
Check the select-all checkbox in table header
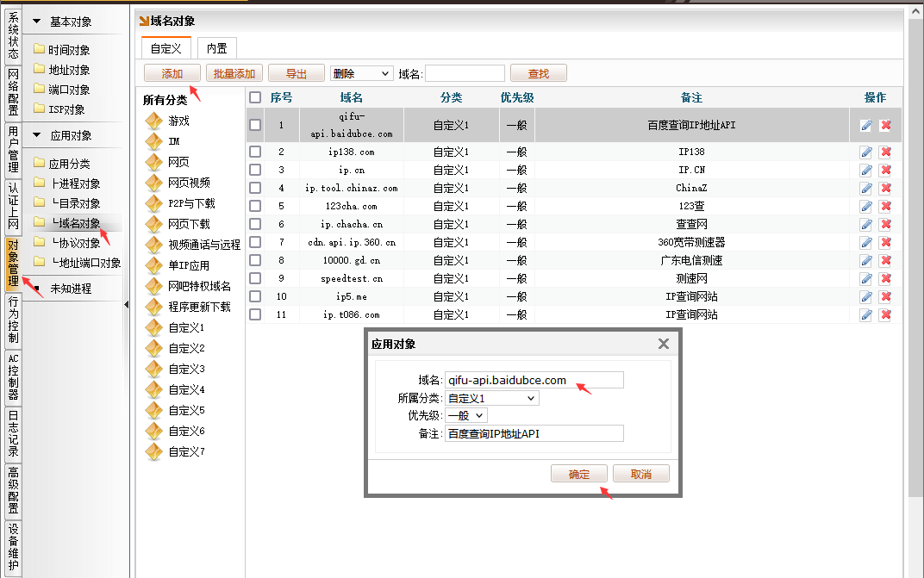click(255, 97)
